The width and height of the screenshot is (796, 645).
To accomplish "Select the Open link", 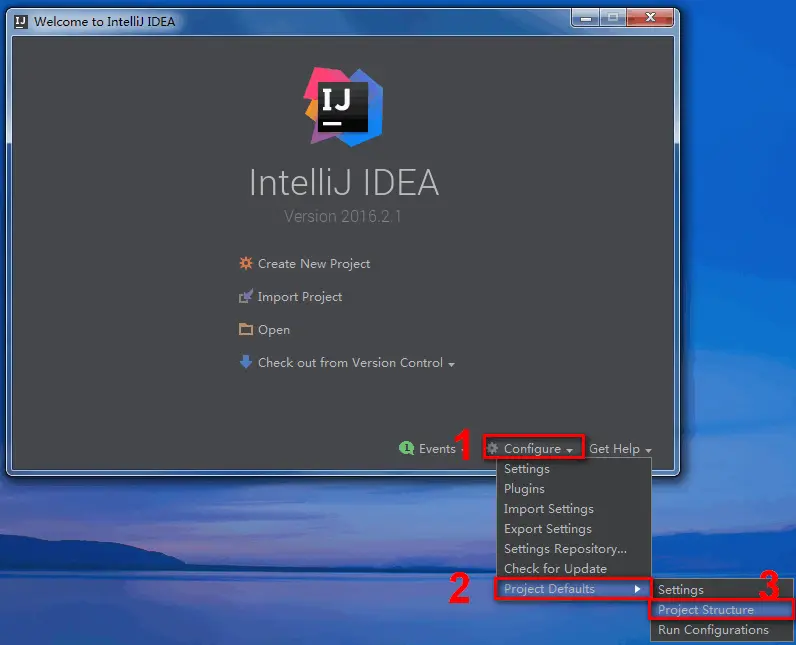I will 274,330.
